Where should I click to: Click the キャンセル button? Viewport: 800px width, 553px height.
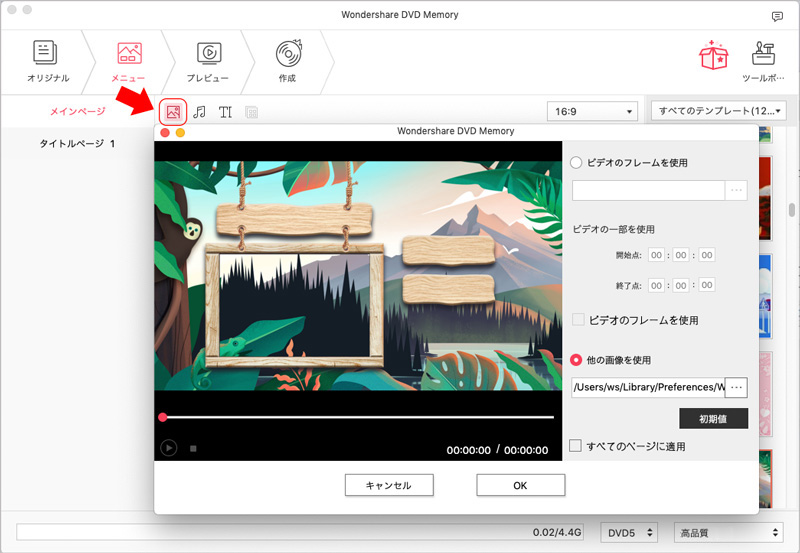(389, 485)
